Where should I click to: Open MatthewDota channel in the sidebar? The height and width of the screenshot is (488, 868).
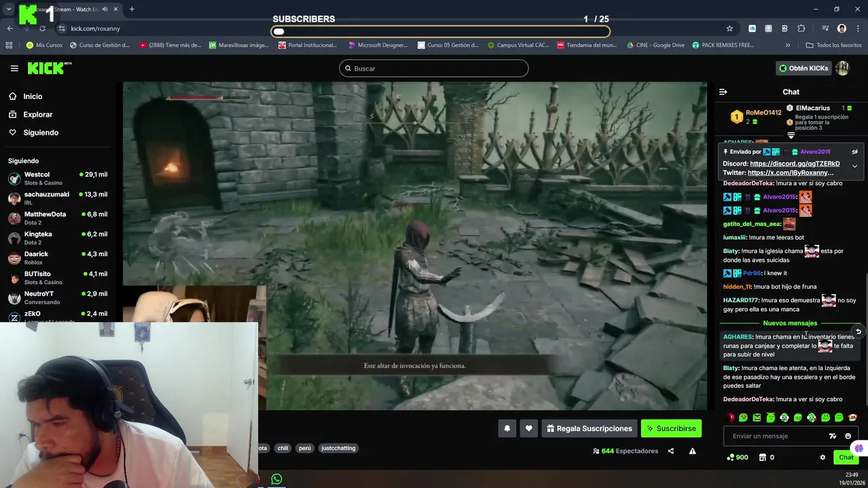click(x=58, y=218)
